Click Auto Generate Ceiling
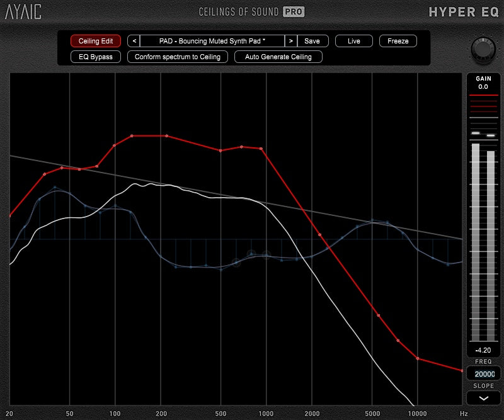 click(278, 57)
